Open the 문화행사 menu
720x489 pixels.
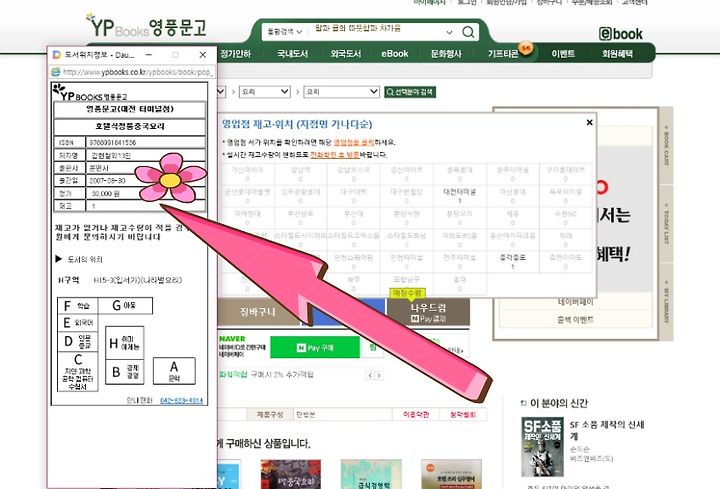446,54
